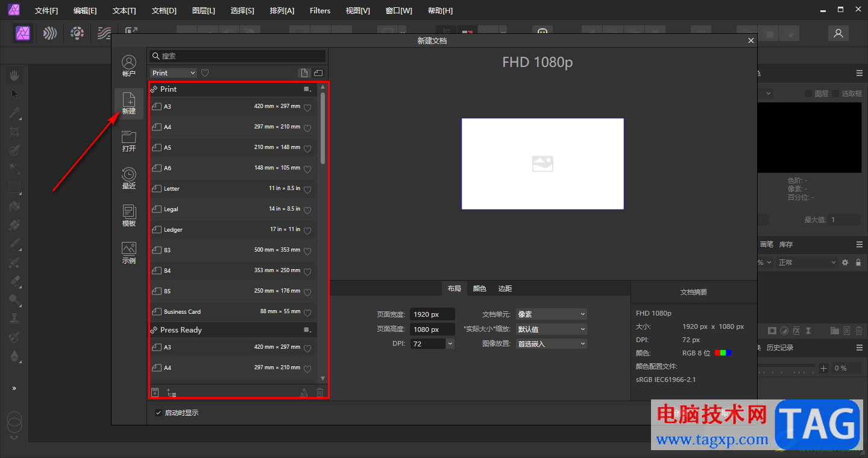
Task: Open the DPI dropdown arrow
Action: (x=450, y=343)
